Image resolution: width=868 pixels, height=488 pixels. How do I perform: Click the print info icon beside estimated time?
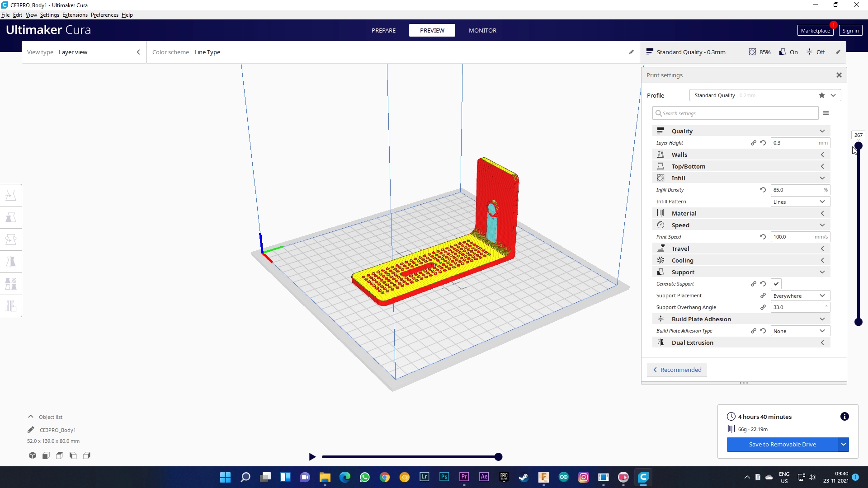tap(844, 417)
